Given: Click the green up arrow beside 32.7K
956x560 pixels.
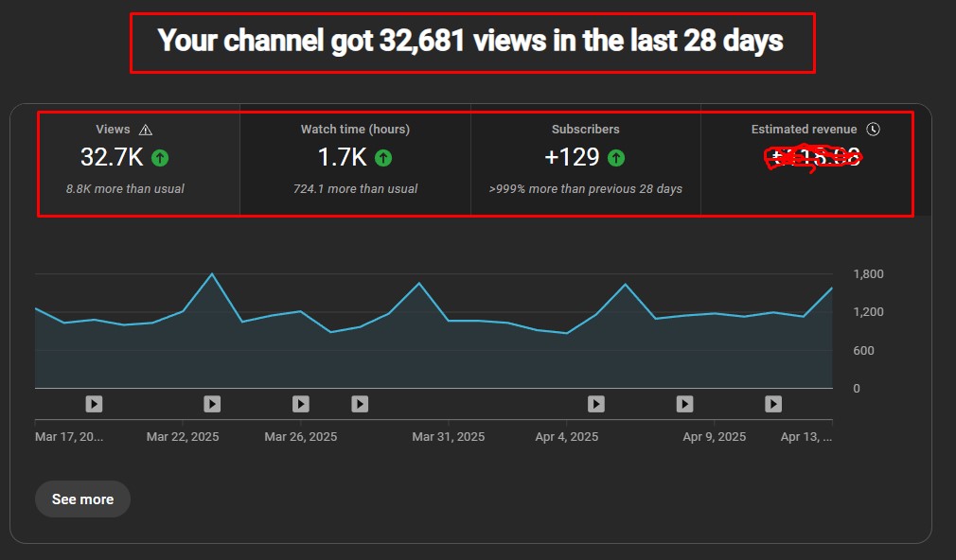Looking at the screenshot, I should point(160,157).
